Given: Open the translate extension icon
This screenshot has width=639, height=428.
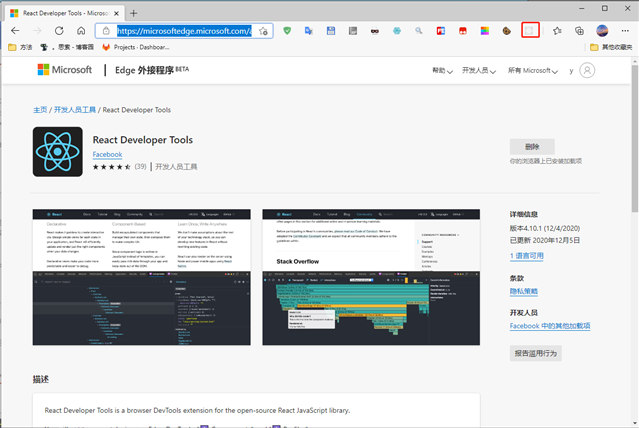Looking at the screenshot, I should (x=309, y=31).
